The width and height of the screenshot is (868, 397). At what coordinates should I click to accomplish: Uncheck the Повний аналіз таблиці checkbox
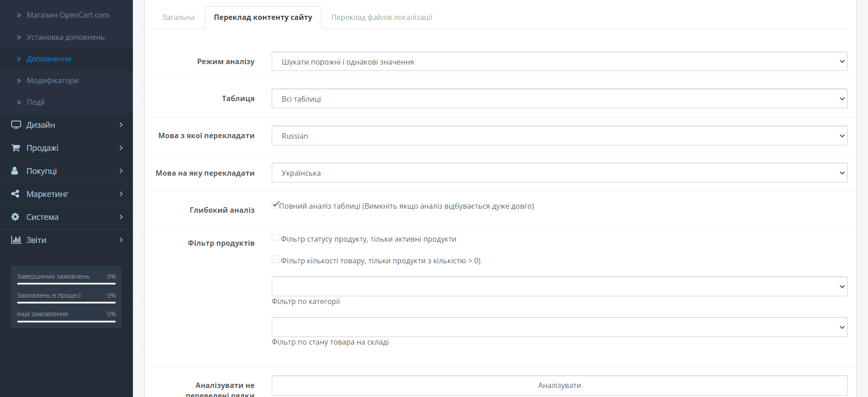pyautogui.click(x=275, y=205)
